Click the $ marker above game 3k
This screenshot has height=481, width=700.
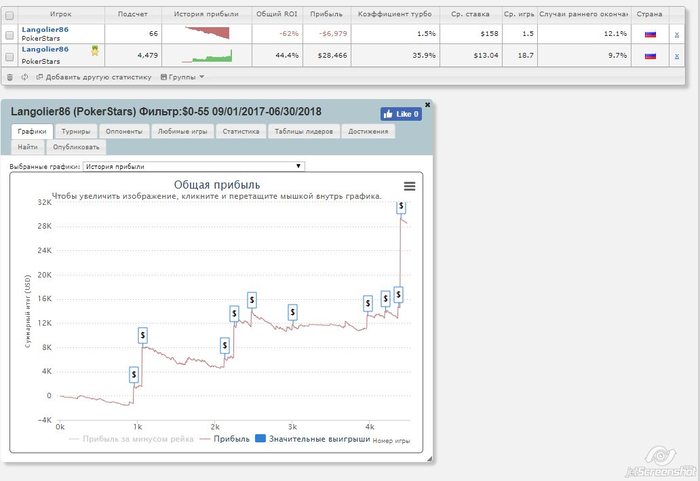tap(292, 312)
